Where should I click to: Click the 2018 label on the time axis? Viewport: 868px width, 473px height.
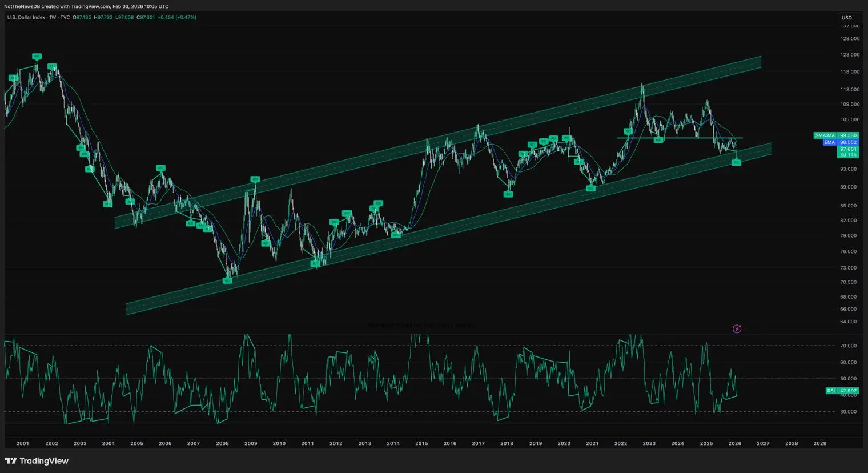[x=507, y=443]
